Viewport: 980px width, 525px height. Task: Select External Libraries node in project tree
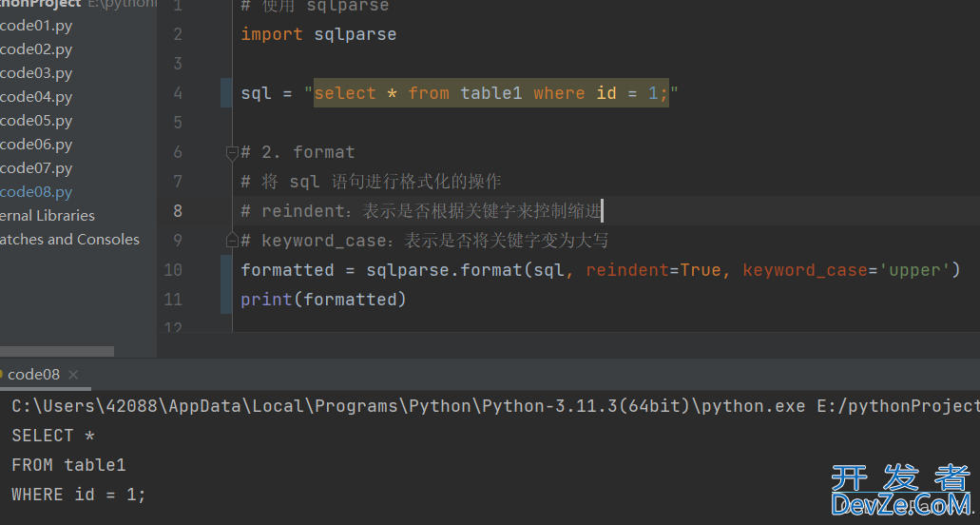click(48, 216)
